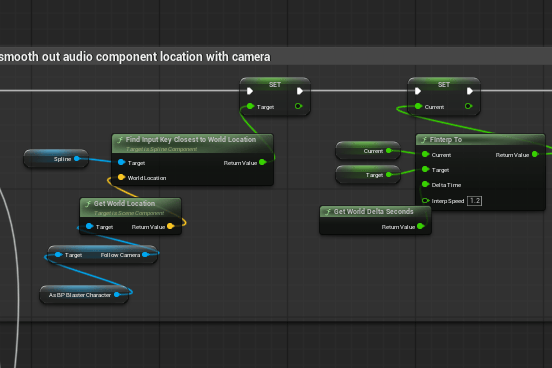
Task: Click the Follow Camera output pin
Action: pyautogui.click(x=145, y=255)
